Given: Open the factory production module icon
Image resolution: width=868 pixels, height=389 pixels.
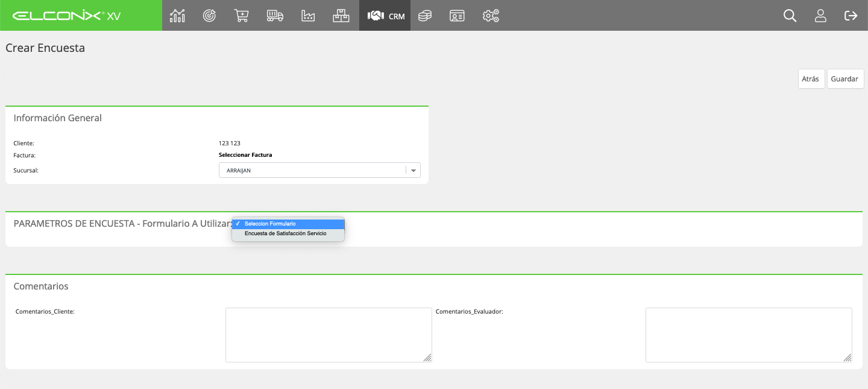Looking at the screenshot, I should click(x=308, y=16).
